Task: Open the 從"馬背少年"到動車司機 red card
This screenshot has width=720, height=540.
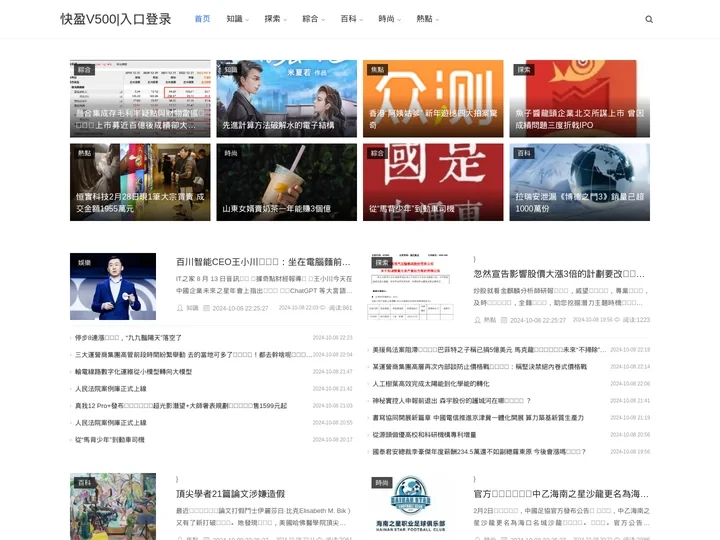Action: point(433,182)
